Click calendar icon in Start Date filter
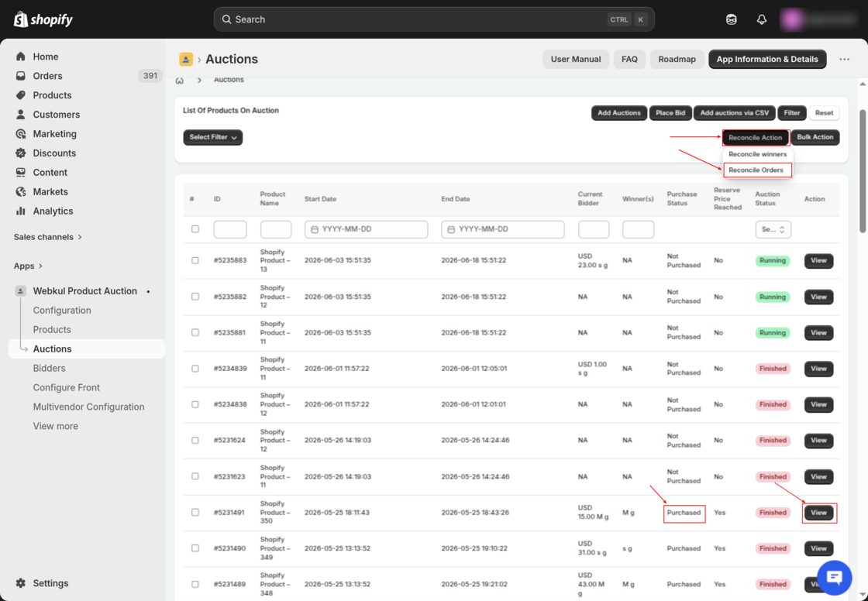868x601 pixels. [x=315, y=229]
